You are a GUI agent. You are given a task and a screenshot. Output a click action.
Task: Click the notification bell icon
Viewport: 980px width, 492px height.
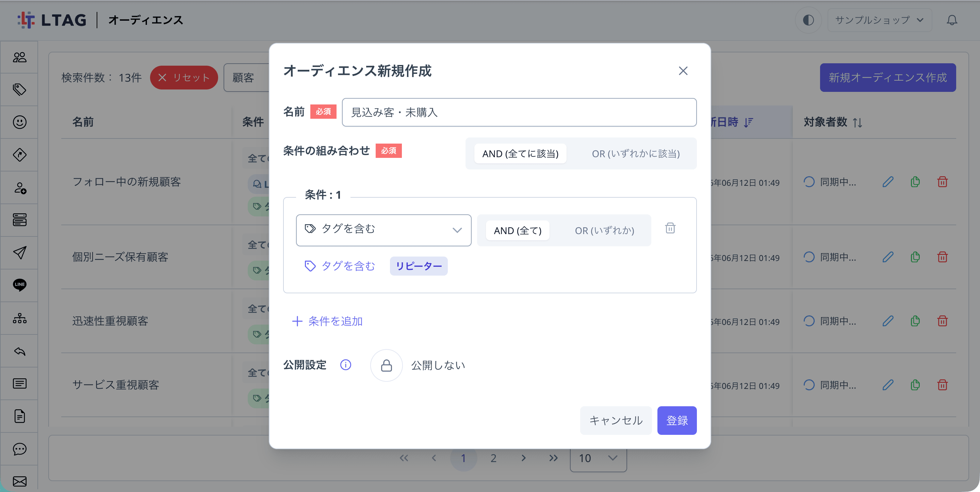point(951,20)
